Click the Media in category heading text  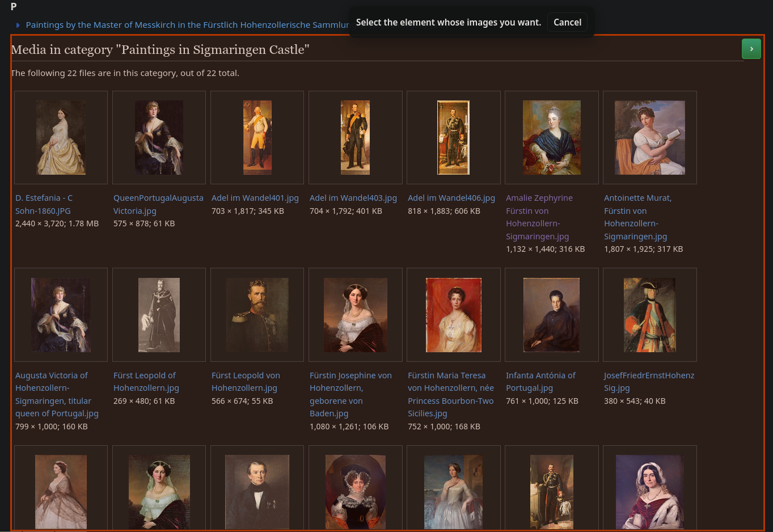coord(160,50)
